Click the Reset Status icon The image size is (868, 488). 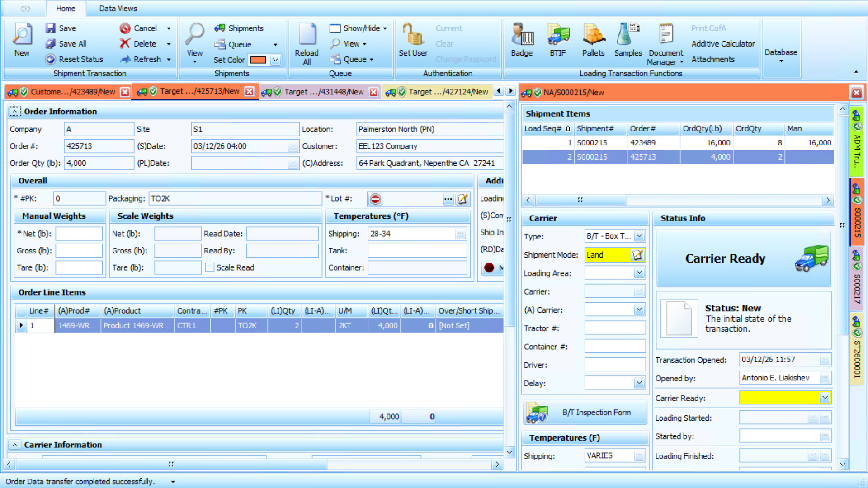[51, 59]
